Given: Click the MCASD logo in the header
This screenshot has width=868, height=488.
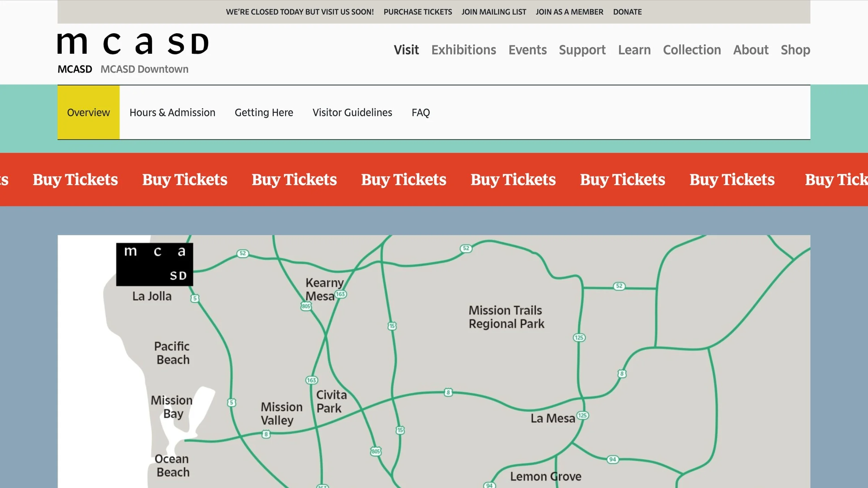Looking at the screenshot, I should pyautogui.click(x=133, y=44).
